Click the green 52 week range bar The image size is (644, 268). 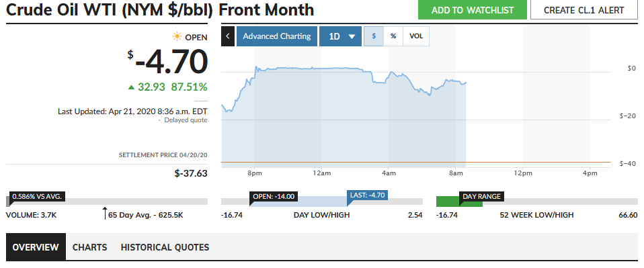(459, 201)
